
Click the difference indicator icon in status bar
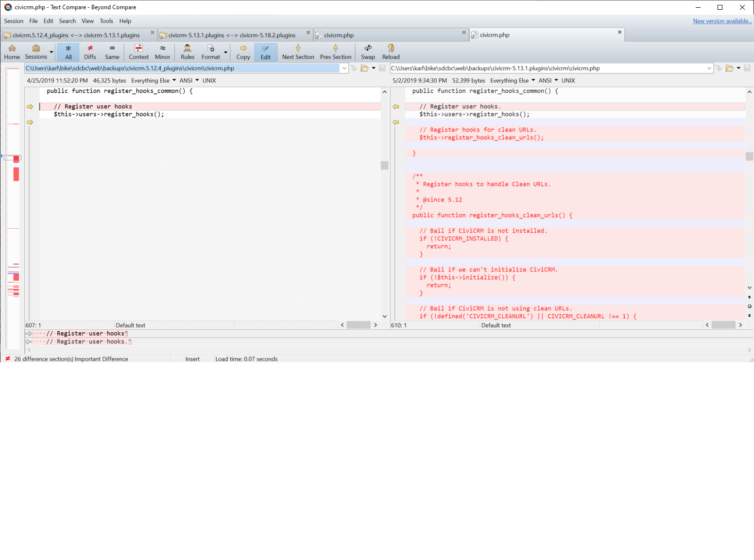click(8, 358)
